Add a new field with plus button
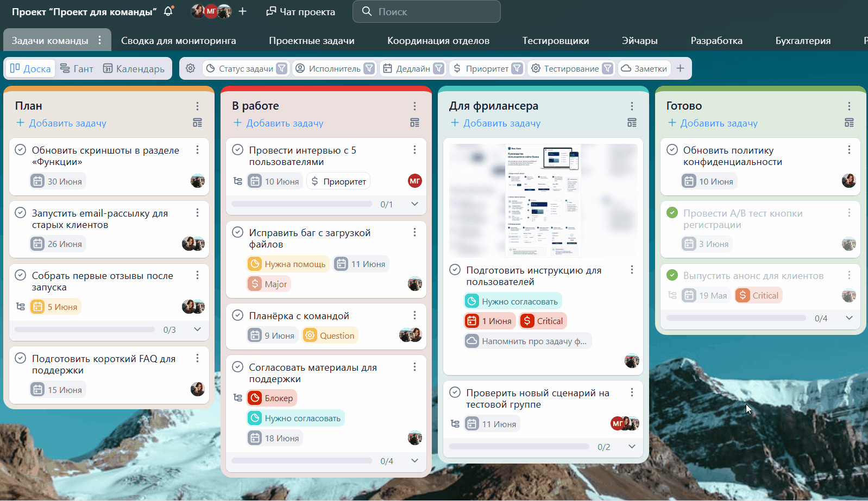This screenshot has width=868, height=501. 680,68
